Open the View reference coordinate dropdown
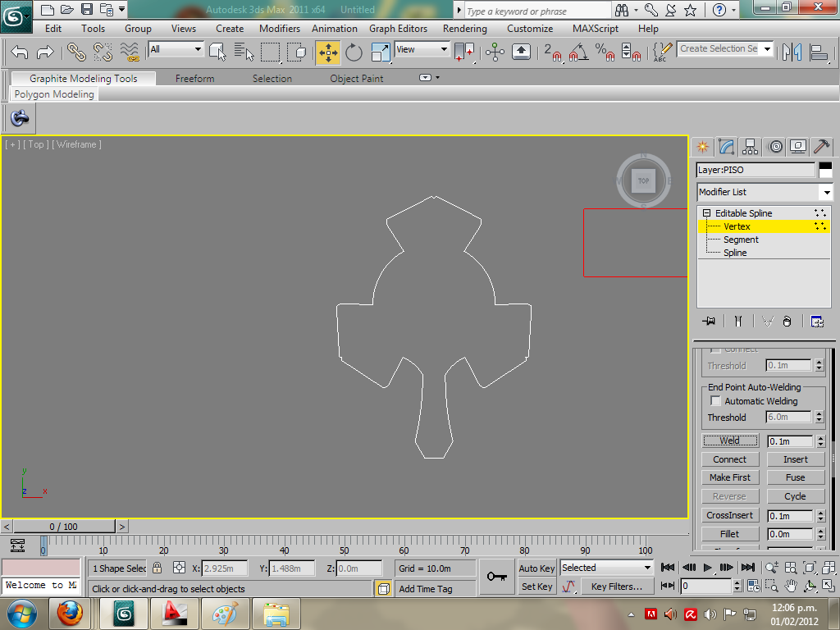840x630 pixels. pos(422,49)
